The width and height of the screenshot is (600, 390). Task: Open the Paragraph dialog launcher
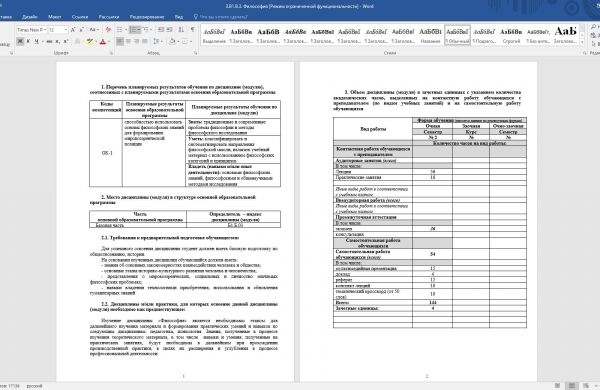point(195,53)
